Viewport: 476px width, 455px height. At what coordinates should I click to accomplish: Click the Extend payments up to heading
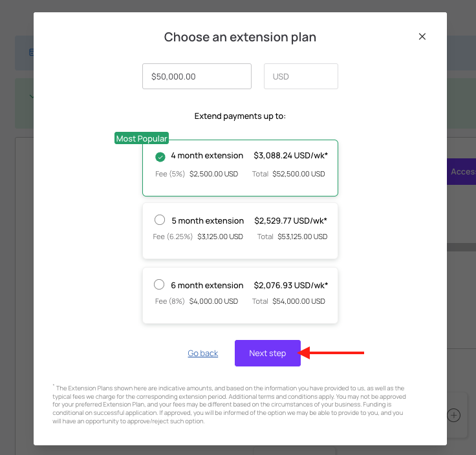click(240, 116)
